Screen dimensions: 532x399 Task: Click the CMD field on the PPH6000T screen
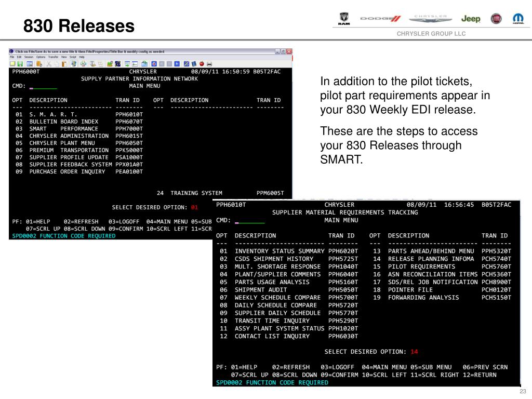coord(43,87)
